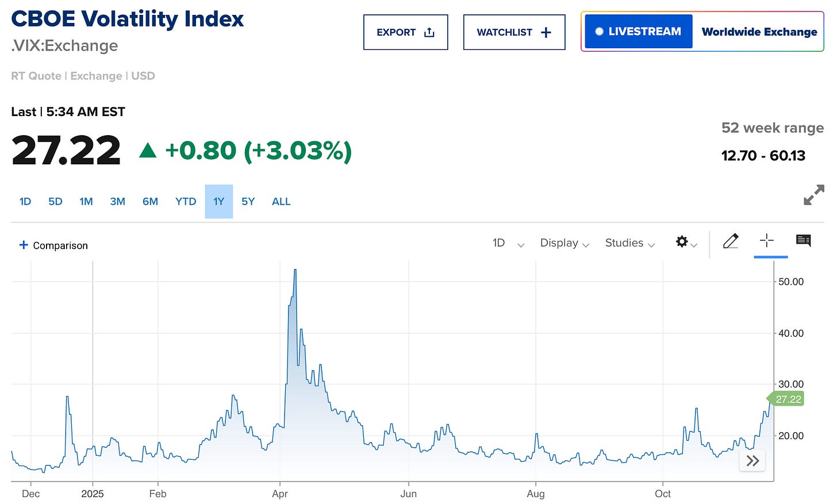The height and width of the screenshot is (504, 837).
Task: Open the chart settings gear menu
Action: (686, 243)
